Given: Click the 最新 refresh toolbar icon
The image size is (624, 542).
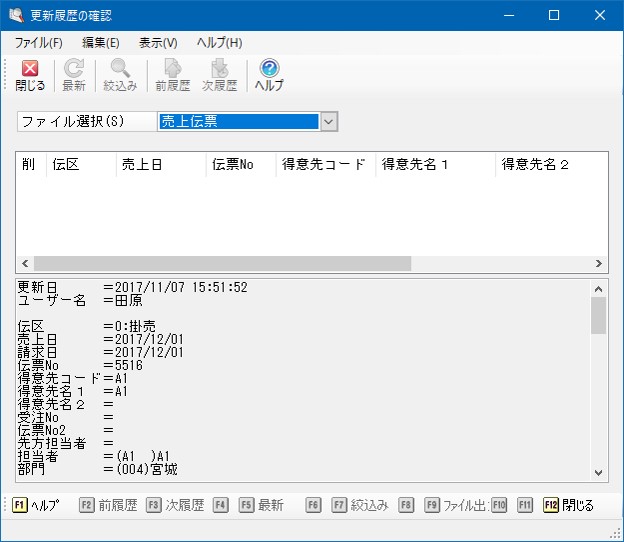Looking at the screenshot, I should [x=74, y=70].
